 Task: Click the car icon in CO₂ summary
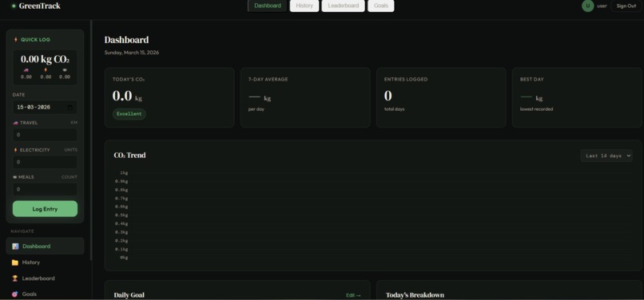[26, 70]
